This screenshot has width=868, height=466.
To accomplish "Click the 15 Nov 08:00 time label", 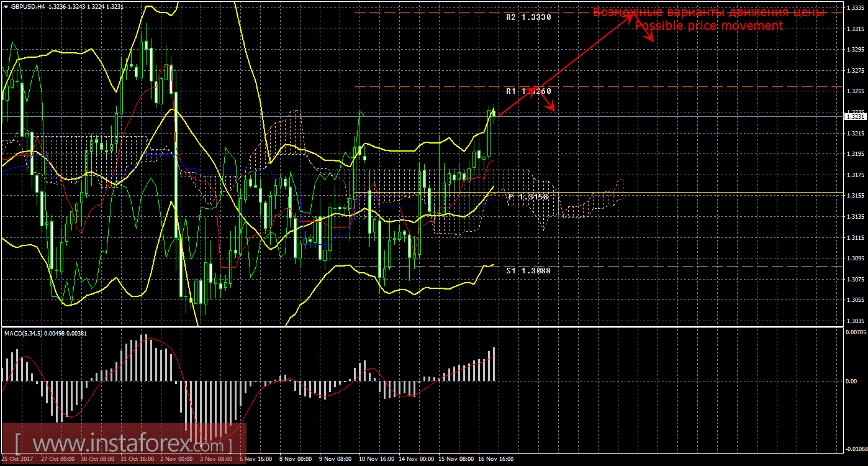I will coord(456,460).
